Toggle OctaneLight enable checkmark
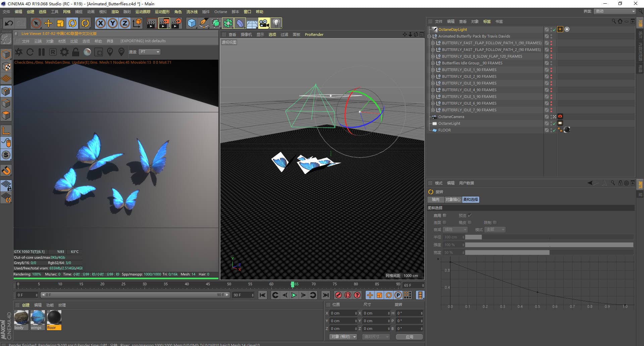This screenshot has height=346, width=644. tap(554, 123)
